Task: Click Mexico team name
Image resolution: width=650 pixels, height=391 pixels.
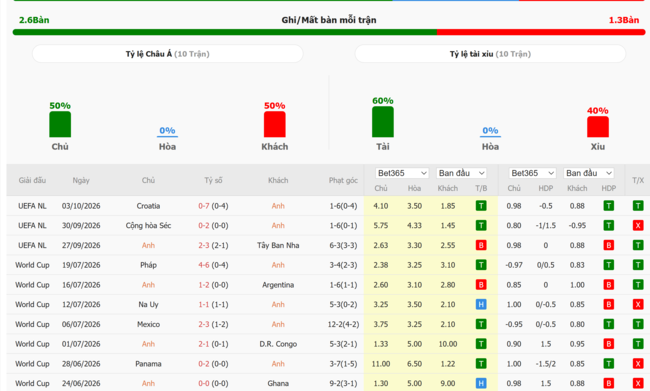Action: pos(148,324)
